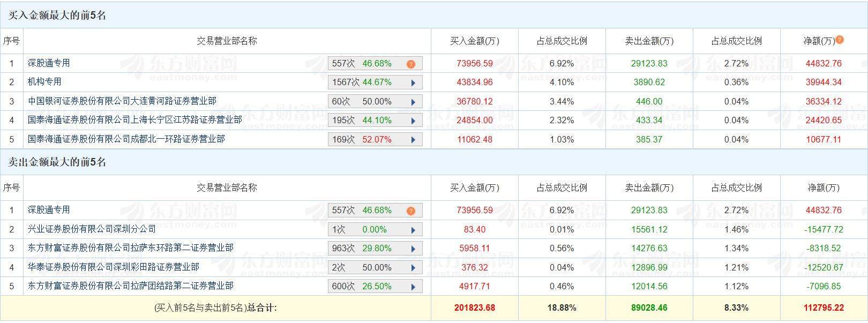Expand the 2次 50.00% arrow for 华泰证券深圳彩田路
The width and height of the screenshot is (868, 323).
click(413, 268)
